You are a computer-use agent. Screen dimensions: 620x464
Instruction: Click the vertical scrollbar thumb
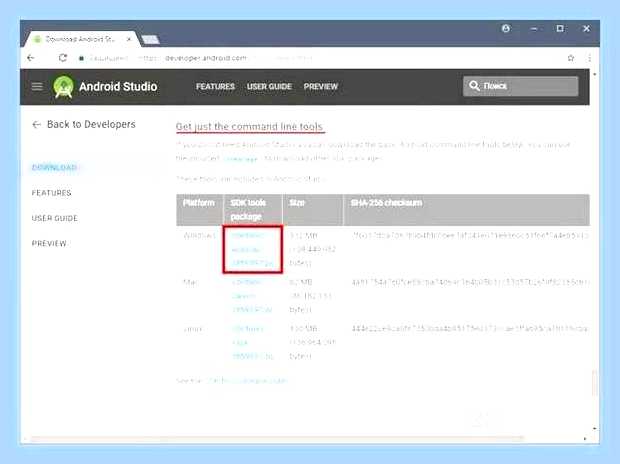[594, 383]
